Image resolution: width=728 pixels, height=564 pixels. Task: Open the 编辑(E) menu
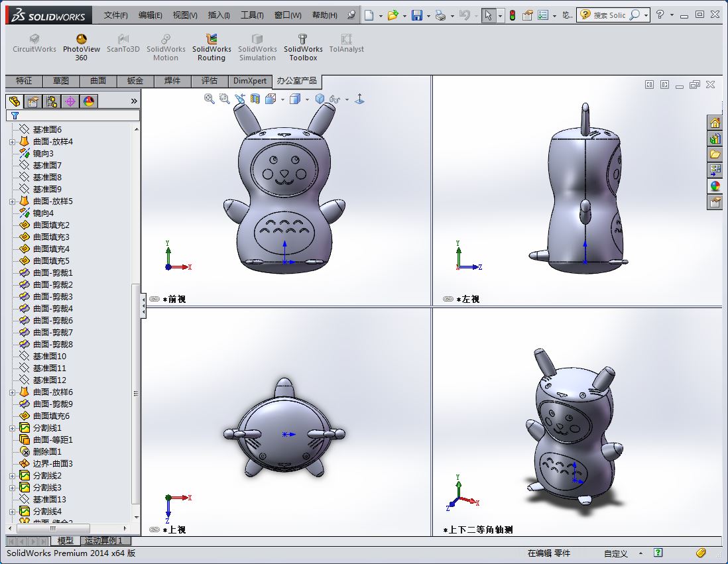150,15
